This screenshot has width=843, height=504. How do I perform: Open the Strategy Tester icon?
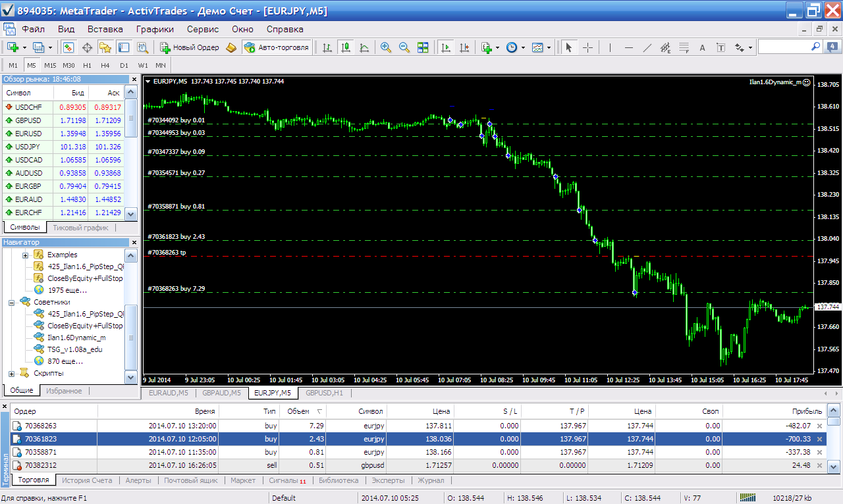[142, 47]
